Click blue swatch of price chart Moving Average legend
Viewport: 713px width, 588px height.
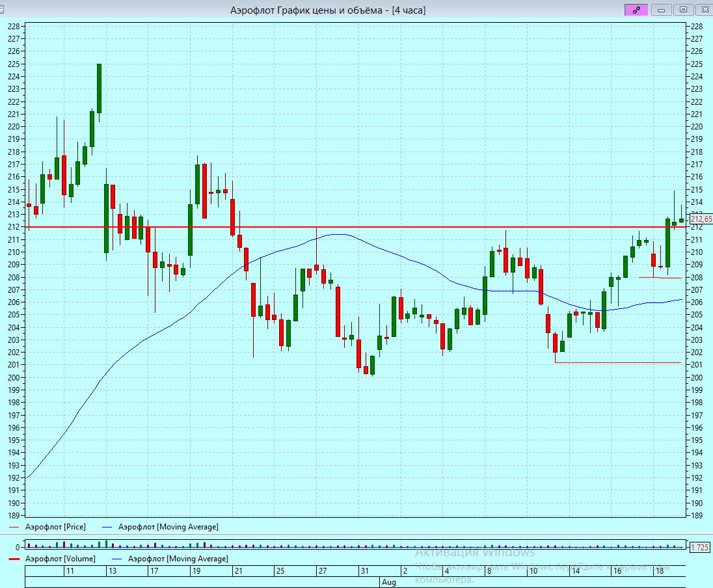107,527
